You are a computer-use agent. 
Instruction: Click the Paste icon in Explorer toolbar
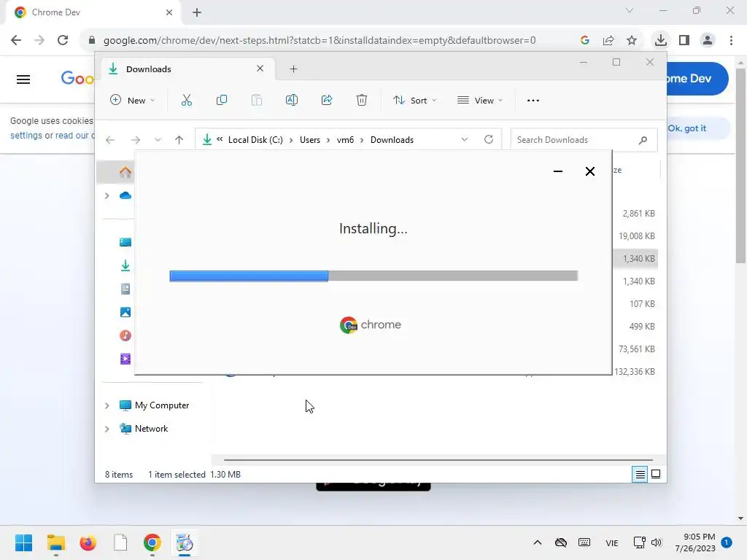pos(257,100)
